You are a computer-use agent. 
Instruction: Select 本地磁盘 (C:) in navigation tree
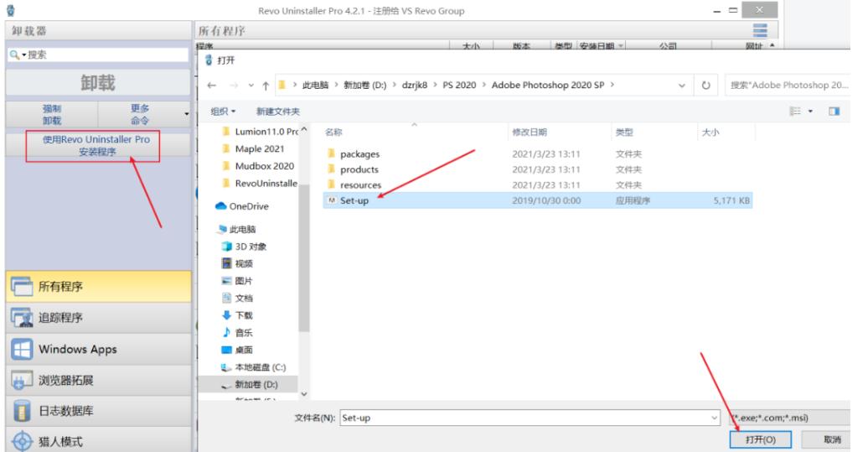point(254,367)
